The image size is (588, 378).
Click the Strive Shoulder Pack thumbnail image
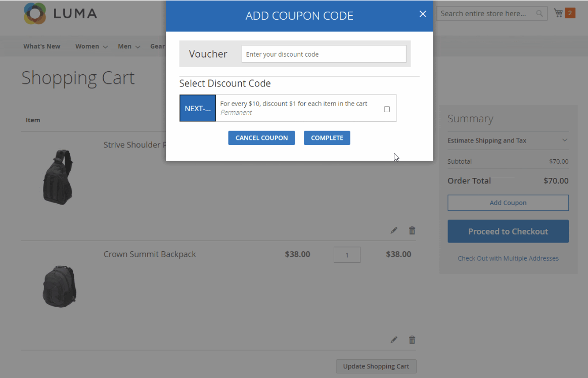point(57,177)
